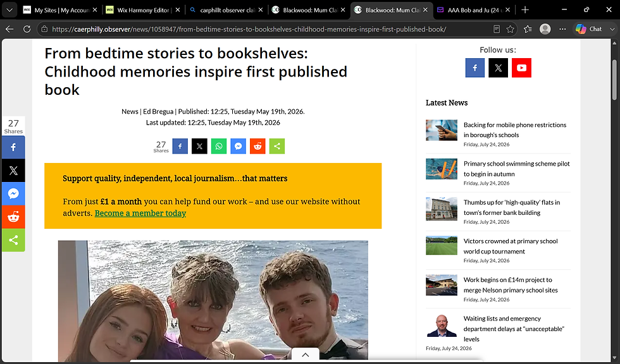The width and height of the screenshot is (620, 364).
Task: Click the article family photo
Action: coord(213,300)
